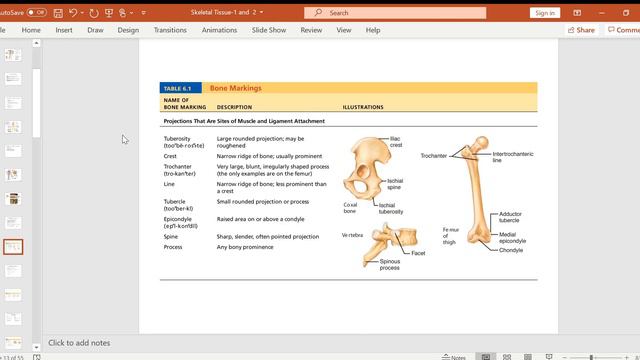Viewport: 640px width, 360px height.
Task: Switch to the Draw tab
Action: [x=96, y=30]
